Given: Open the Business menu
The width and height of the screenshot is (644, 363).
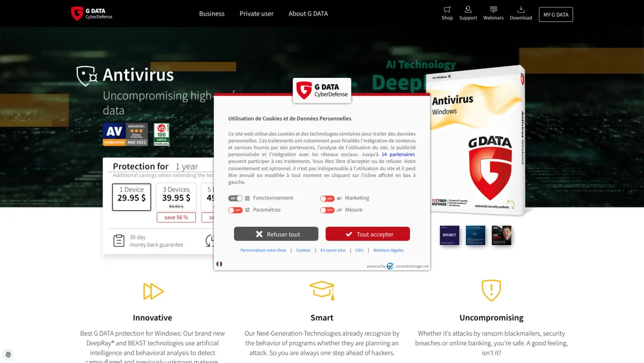Looking at the screenshot, I should click(x=212, y=13).
